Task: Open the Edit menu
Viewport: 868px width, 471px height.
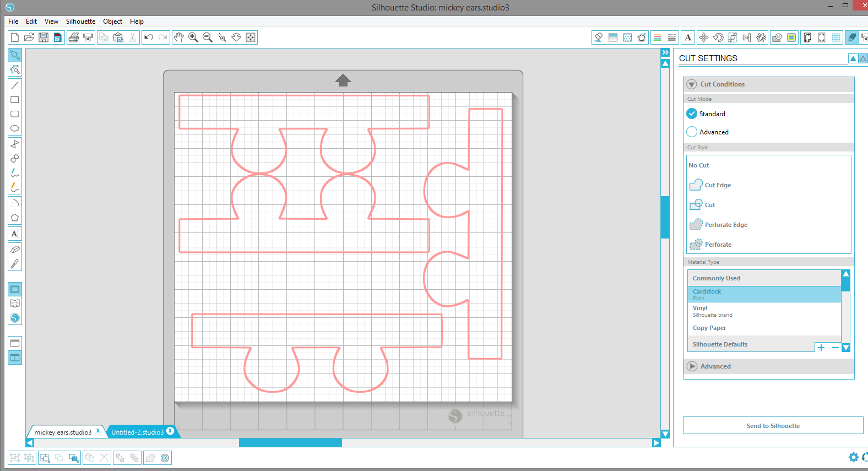Action: pos(31,21)
